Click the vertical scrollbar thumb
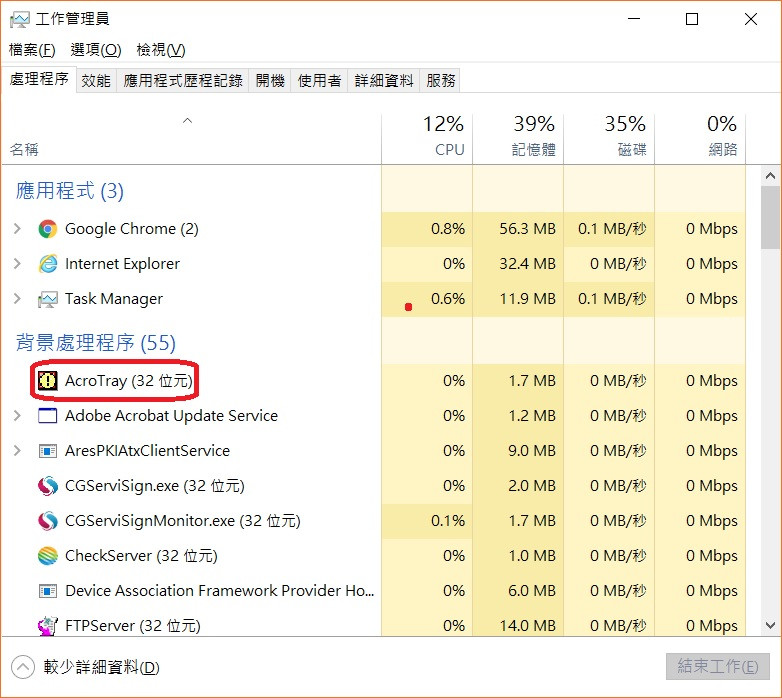The width and height of the screenshot is (782, 698). (x=771, y=217)
